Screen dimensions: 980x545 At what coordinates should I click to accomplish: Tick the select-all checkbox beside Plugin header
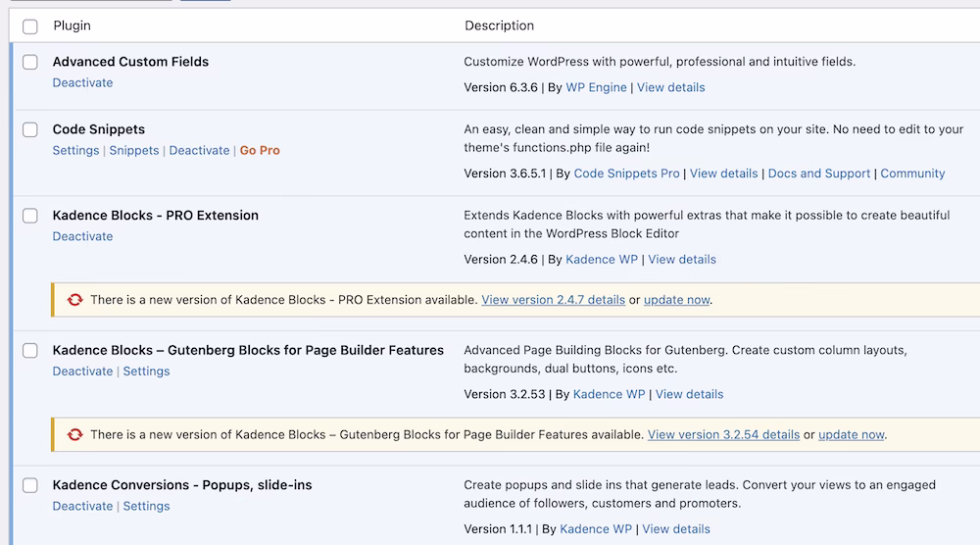(30, 26)
